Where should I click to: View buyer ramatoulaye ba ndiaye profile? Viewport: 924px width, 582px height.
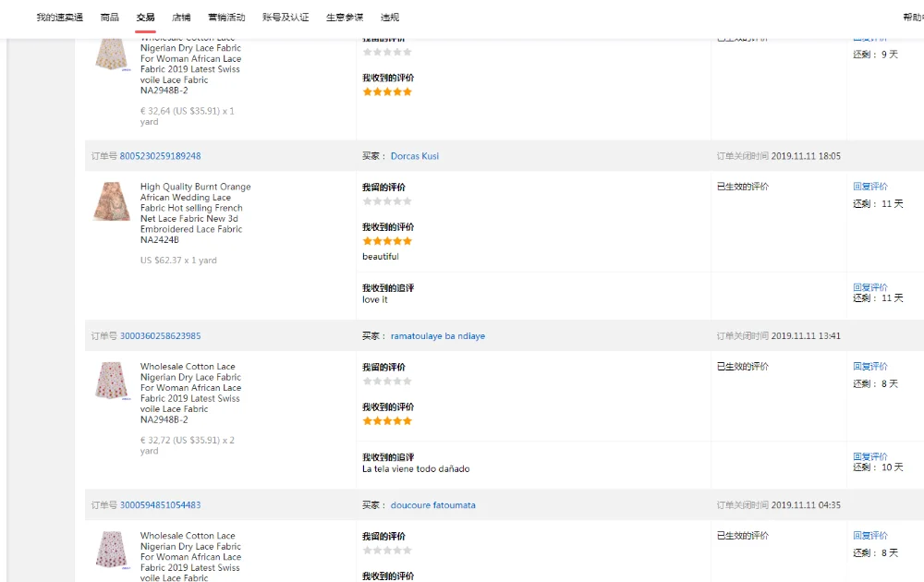coord(438,335)
